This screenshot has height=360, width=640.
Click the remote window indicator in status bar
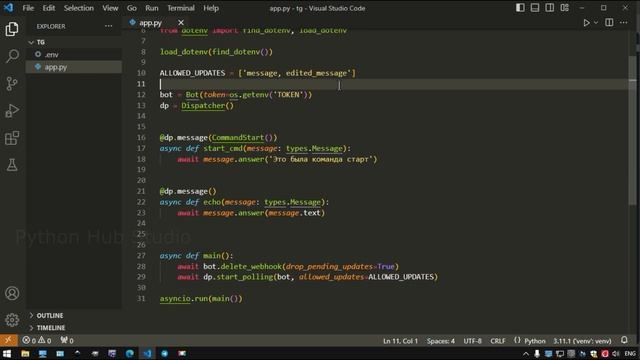point(9,340)
